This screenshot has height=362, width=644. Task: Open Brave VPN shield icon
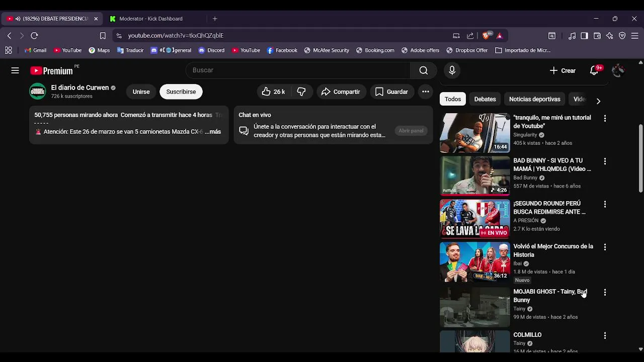(622, 36)
